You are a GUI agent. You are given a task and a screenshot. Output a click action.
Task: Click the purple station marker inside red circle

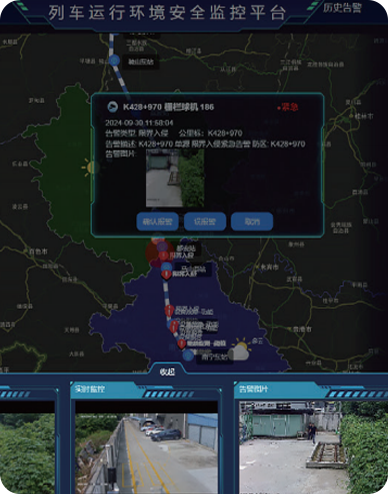(x=162, y=247)
